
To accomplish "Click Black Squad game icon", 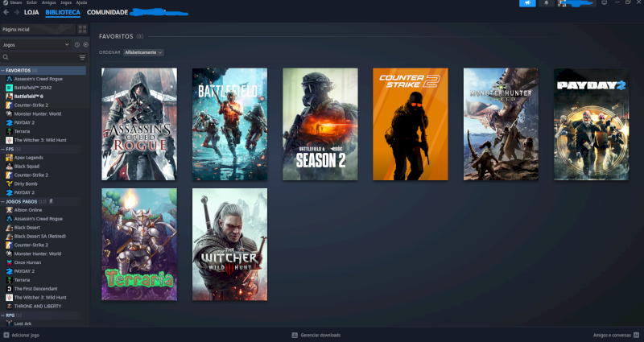I will [9, 167].
